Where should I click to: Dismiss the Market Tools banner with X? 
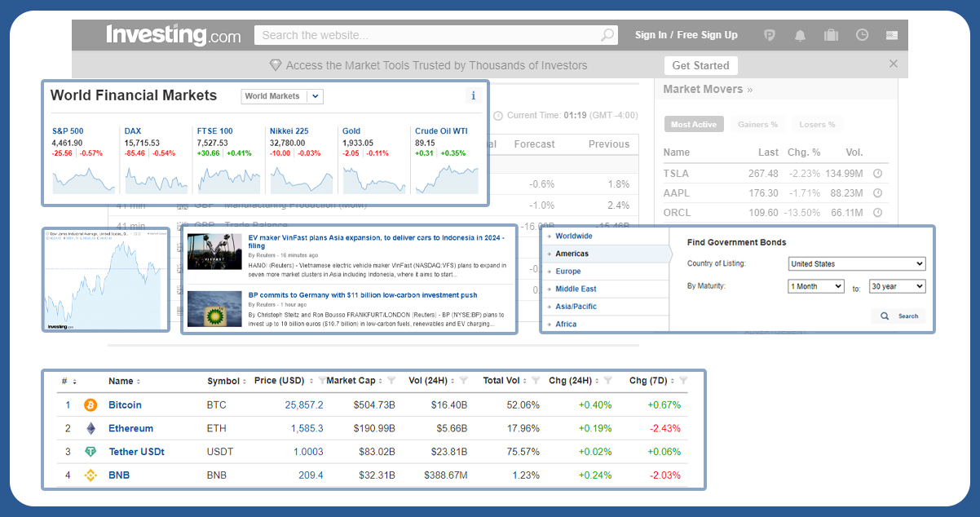[x=894, y=64]
